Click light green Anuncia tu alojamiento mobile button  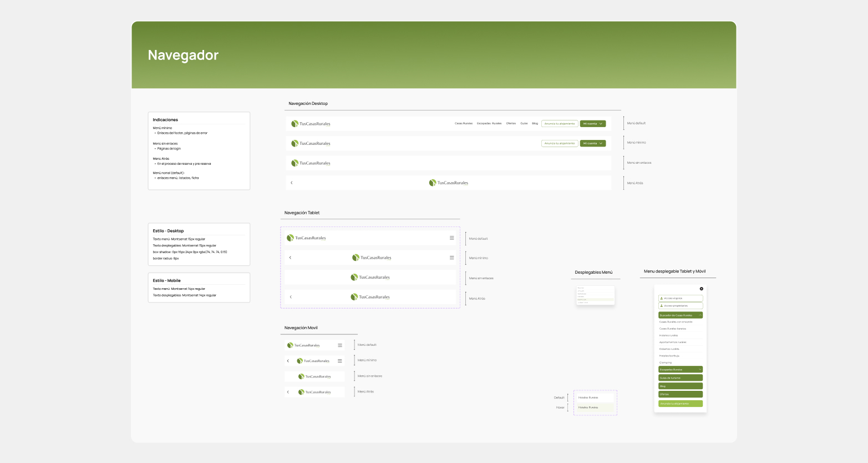pyautogui.click(x=680, y=404)
